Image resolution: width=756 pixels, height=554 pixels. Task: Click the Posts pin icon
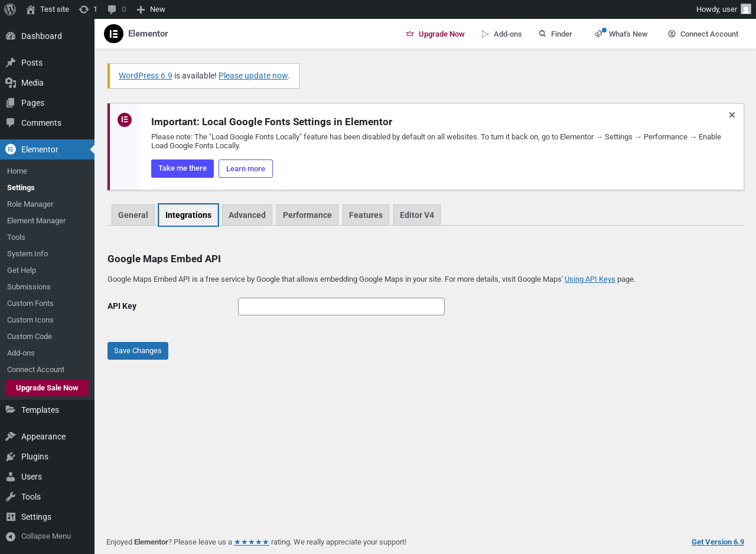(x=11, y=63)
